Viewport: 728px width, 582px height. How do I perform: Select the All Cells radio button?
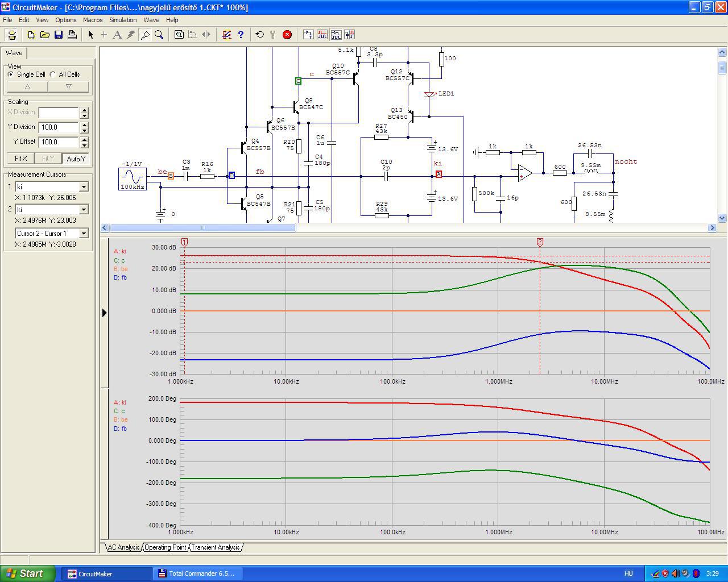(53, 74)
